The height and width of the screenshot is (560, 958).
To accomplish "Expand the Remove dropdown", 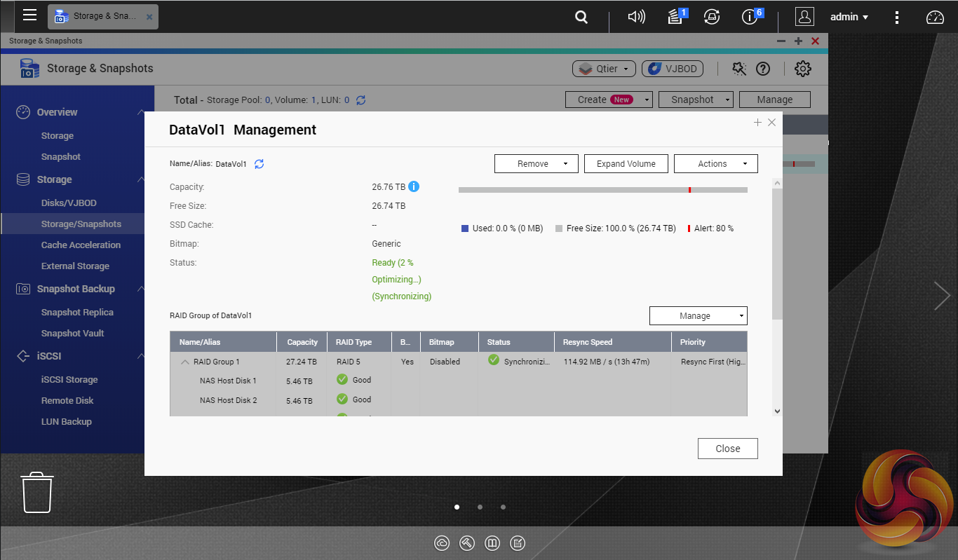I will 536,164.
